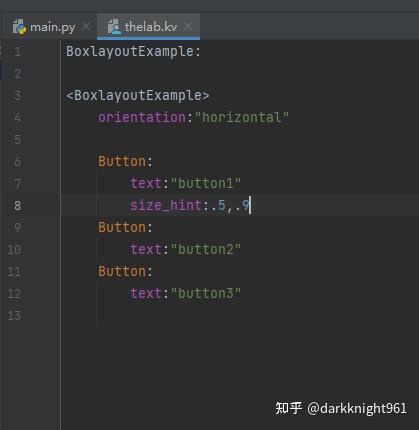This screenshot has width=419, height=430.
Task: Close the thelab.kv tab
Action: click(x=188, y=26)
